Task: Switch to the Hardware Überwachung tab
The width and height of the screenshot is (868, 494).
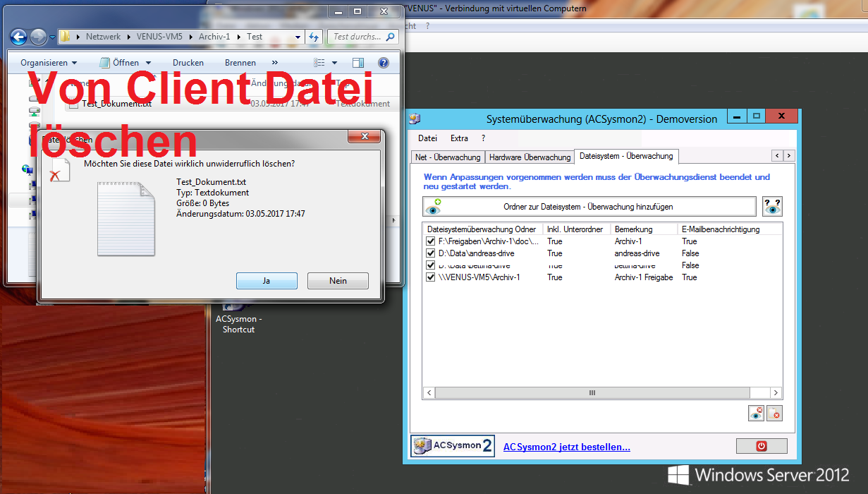Action: click(x=530, y=157)
